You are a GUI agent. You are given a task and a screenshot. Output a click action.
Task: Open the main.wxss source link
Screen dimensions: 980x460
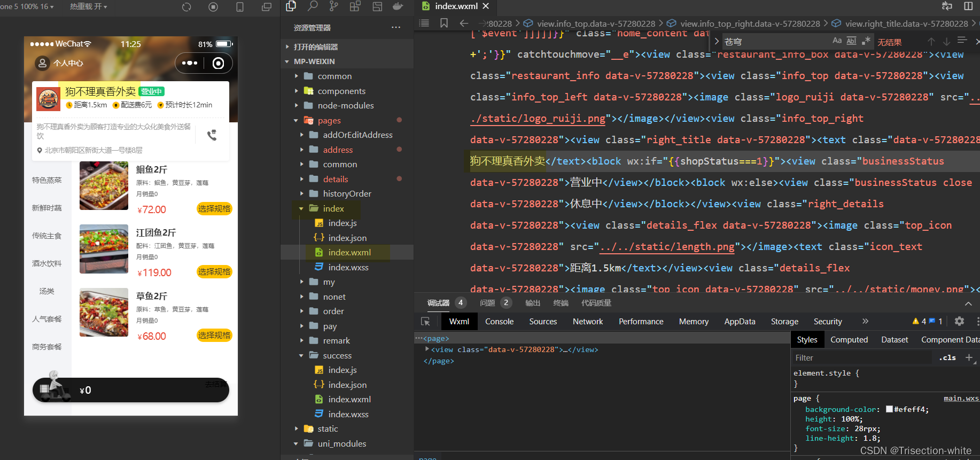tap(961, 399)
